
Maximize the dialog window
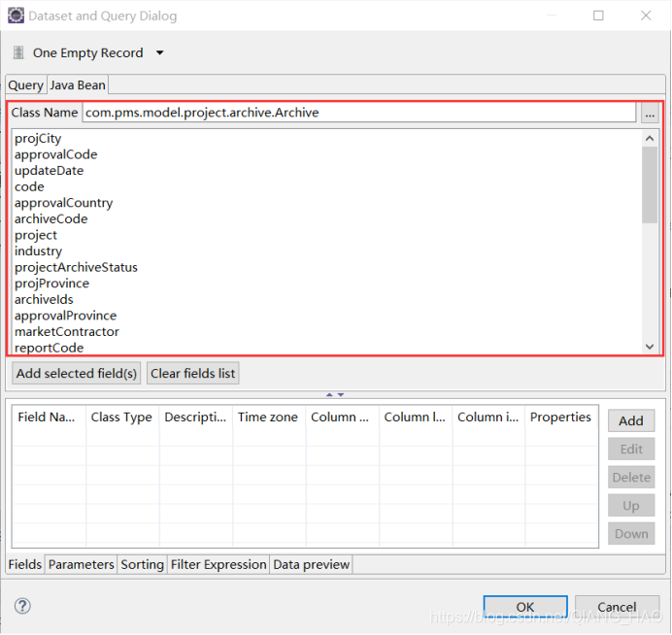coord(599,16)
